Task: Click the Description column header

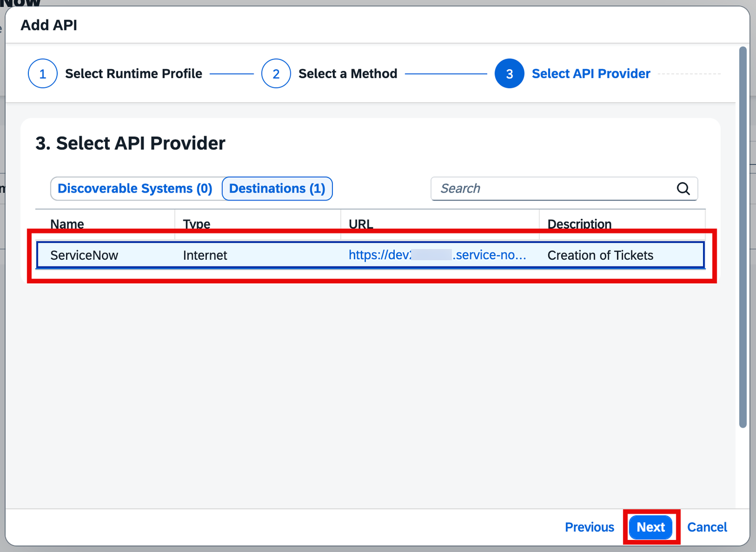Action: click(580, 224)
